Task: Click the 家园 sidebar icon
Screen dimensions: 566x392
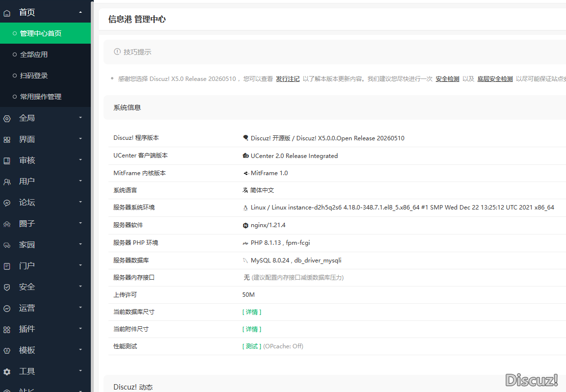Action: [x=7, y=245]
